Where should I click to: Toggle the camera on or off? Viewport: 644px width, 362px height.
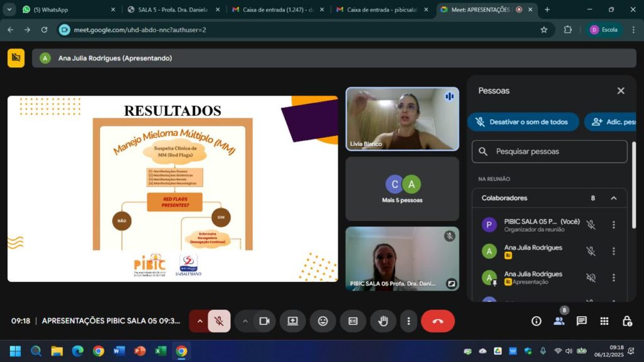tap(264, 321)
